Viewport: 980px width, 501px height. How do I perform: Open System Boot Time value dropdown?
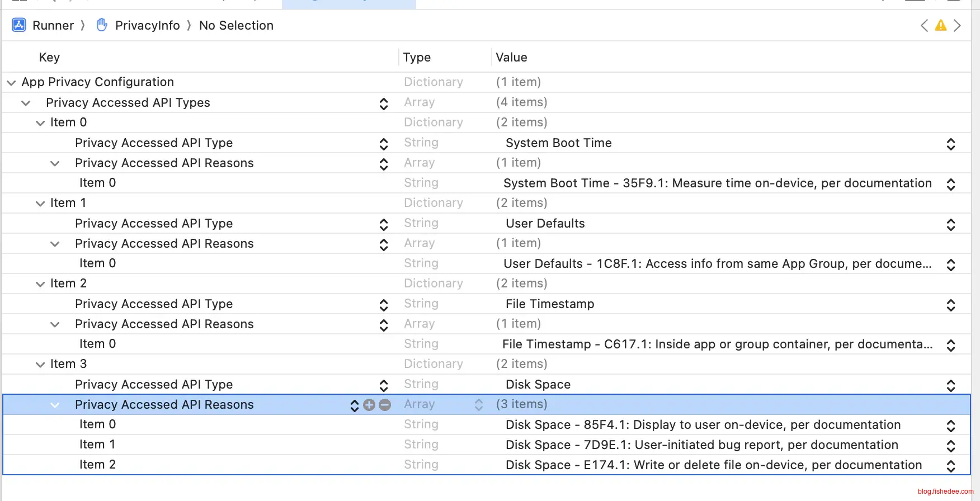coord(950,144)
